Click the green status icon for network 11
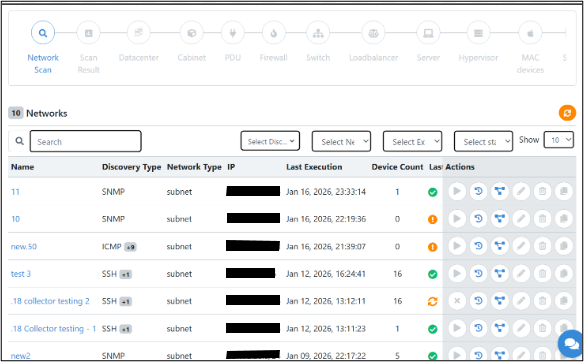 click(432, 192)
